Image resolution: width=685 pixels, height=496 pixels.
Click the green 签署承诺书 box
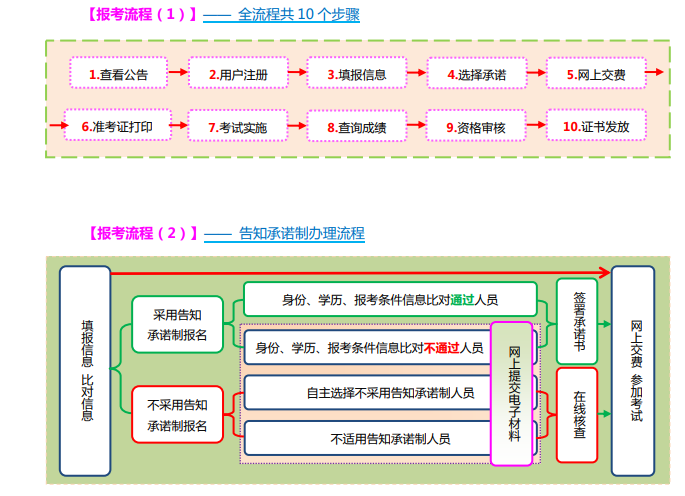(577, 321)
